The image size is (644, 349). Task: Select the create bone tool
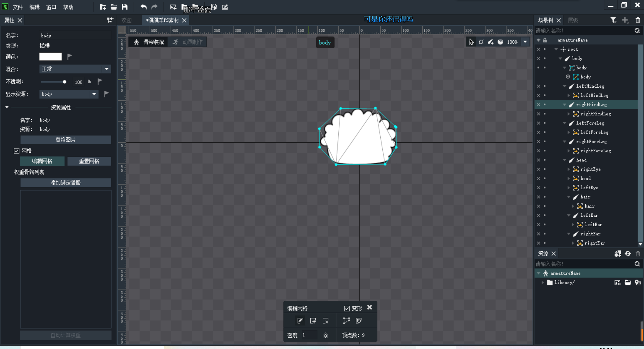490,42
